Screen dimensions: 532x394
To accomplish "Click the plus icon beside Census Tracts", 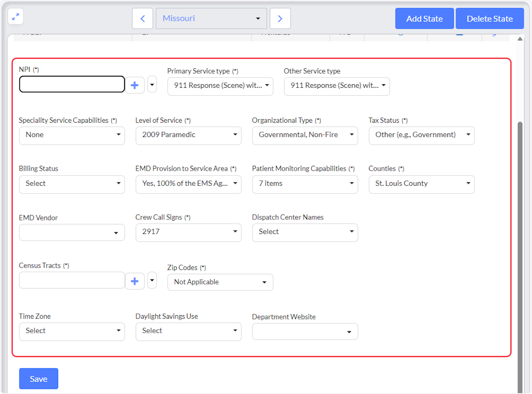I will tap(135, 281).
